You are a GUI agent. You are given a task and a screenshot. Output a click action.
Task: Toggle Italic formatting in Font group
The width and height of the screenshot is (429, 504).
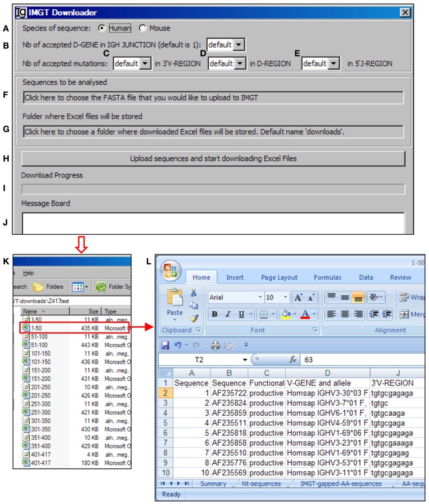[x=227, y=315]
